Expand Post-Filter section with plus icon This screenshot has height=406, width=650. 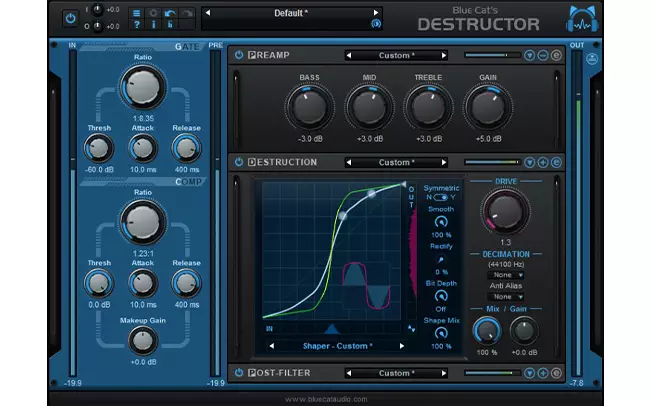(x=543, y=373)
